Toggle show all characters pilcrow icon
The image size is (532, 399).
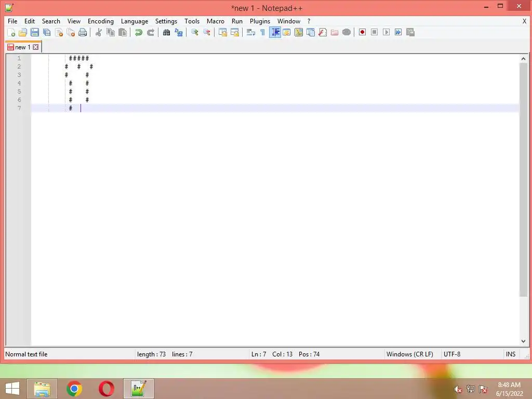tap(262, 32)
